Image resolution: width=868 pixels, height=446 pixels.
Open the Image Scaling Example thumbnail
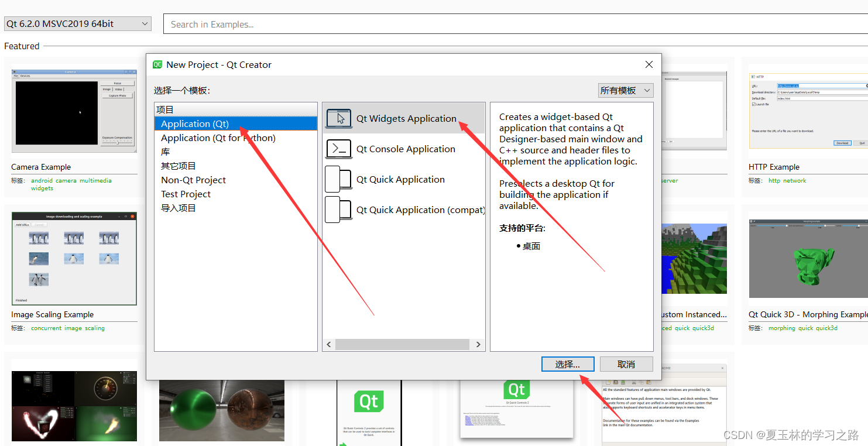[74, 258]
